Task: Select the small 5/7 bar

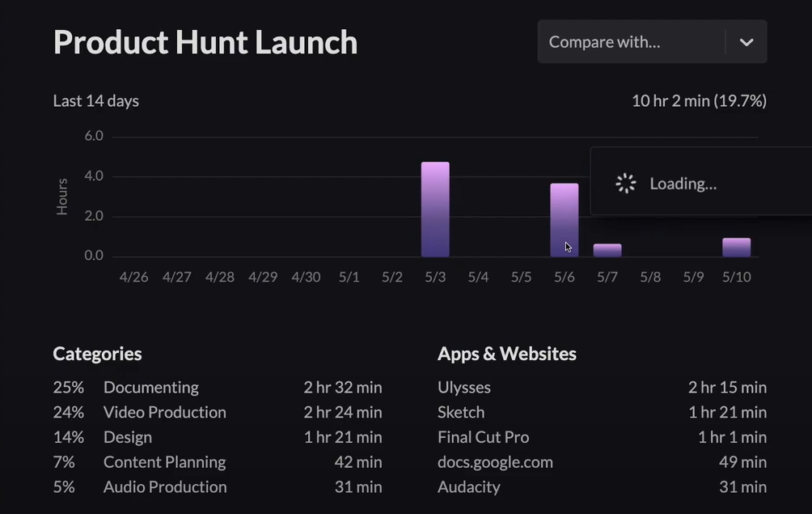Action: [607, 250]
